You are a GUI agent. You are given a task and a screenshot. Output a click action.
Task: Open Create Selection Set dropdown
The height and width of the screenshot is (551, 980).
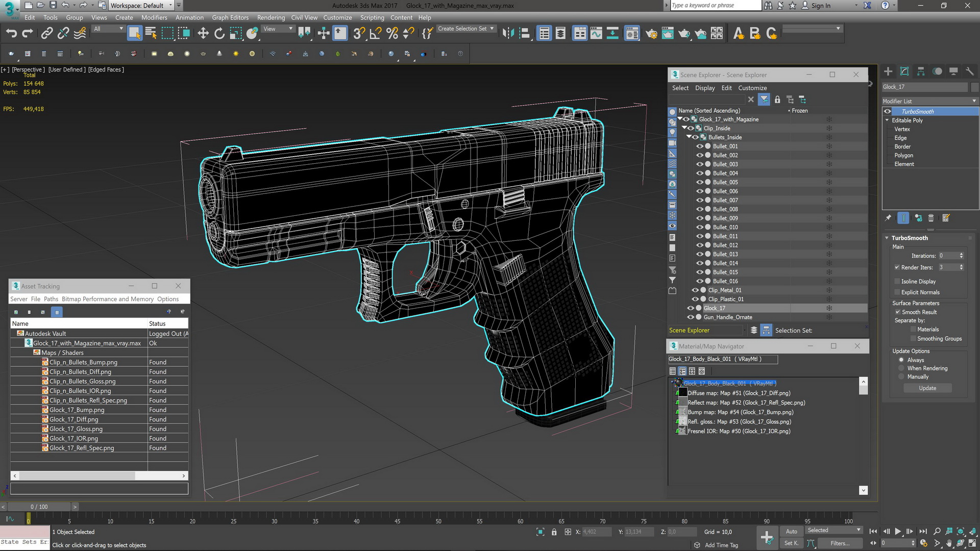coord(466,29)
